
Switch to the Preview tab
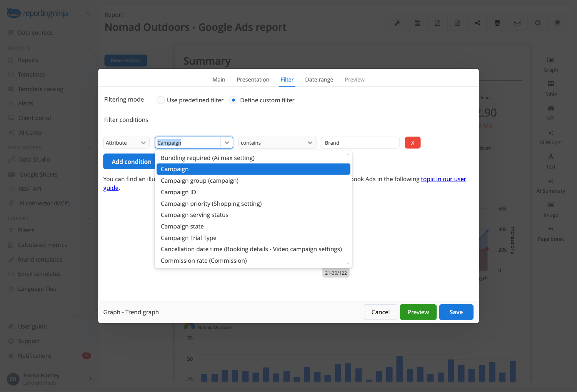click(x=354, y=80)
